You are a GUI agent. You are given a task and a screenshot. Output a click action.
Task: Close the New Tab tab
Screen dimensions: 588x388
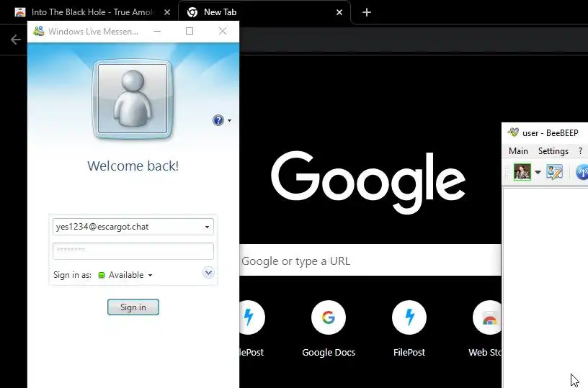point(339,12)
